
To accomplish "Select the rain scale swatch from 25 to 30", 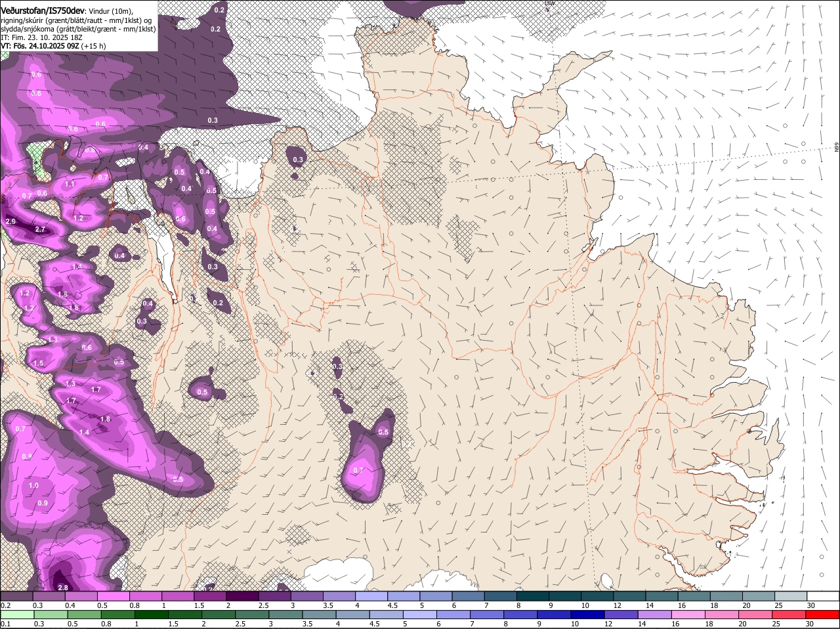I will (790, 615).
